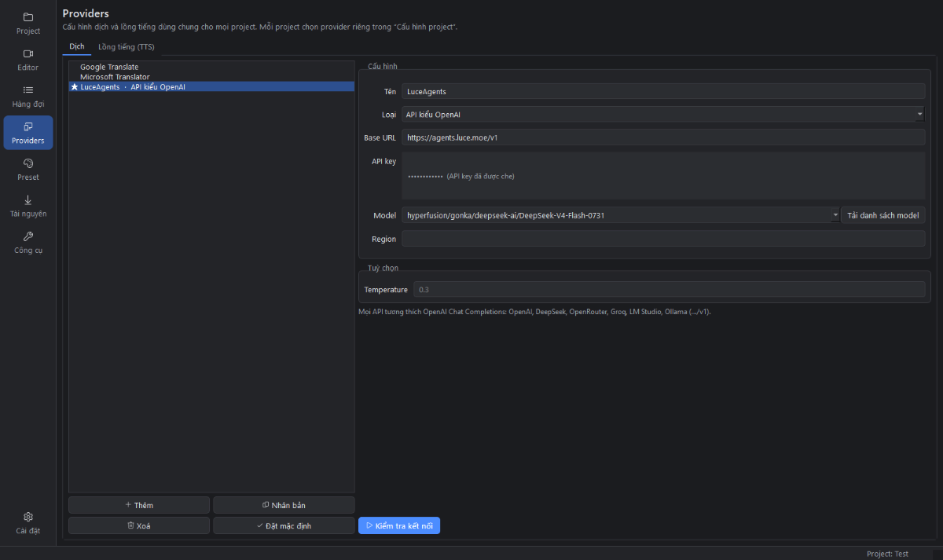The width and height of the screenshot is (943, 560).
Task: Open the Model combo box dropdown arrow
Action: click(x=835, y=215)
